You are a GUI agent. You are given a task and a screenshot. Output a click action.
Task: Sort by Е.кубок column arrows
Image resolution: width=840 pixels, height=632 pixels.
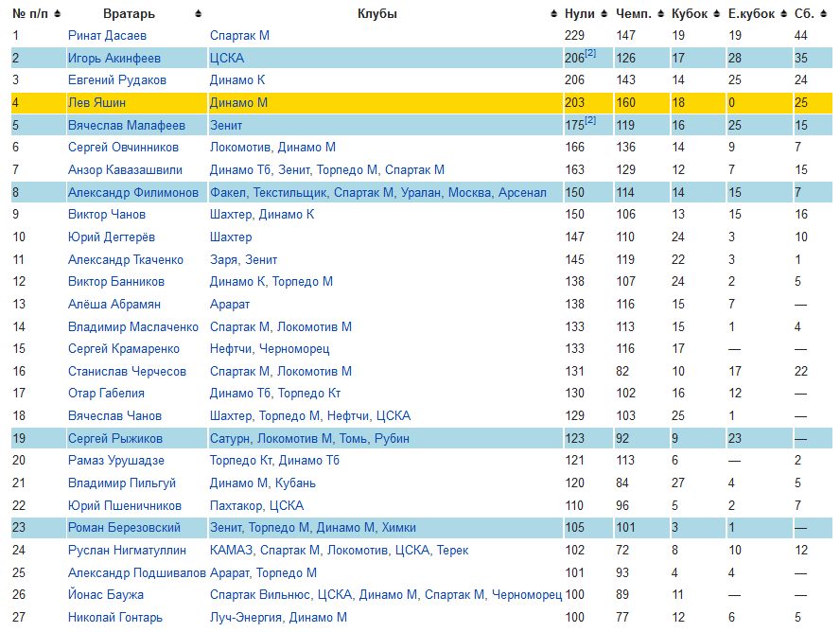click(x=783, y=14)
